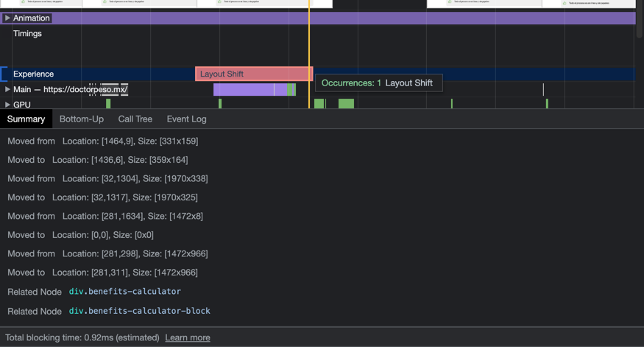Click the Total blocking time status text
This screenshot has height=347, width=644.
(x=82, y=337)
